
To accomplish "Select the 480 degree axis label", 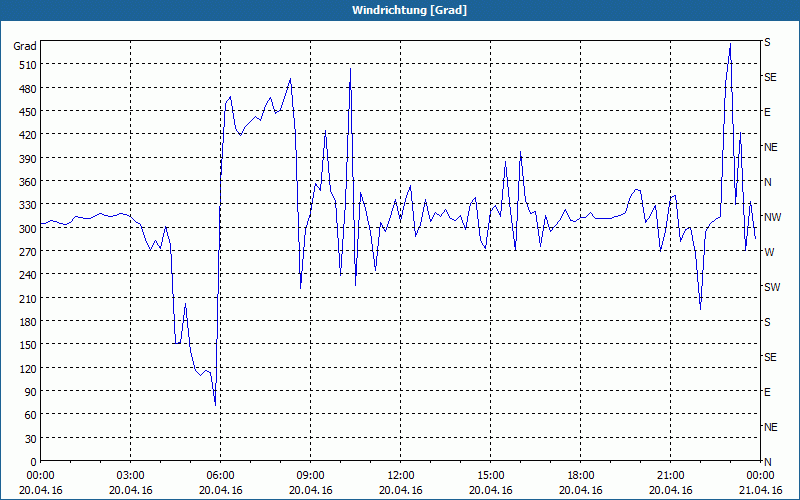I will (x=28, y=89).
